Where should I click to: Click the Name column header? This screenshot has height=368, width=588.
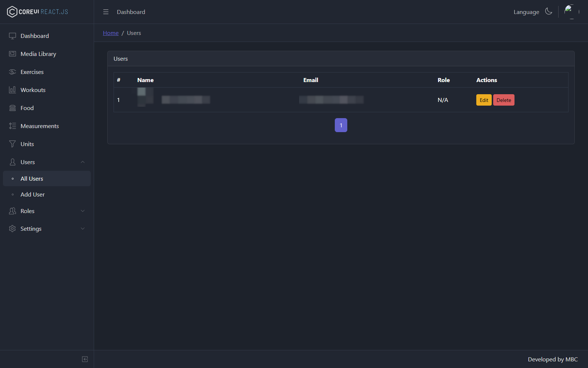146,80
